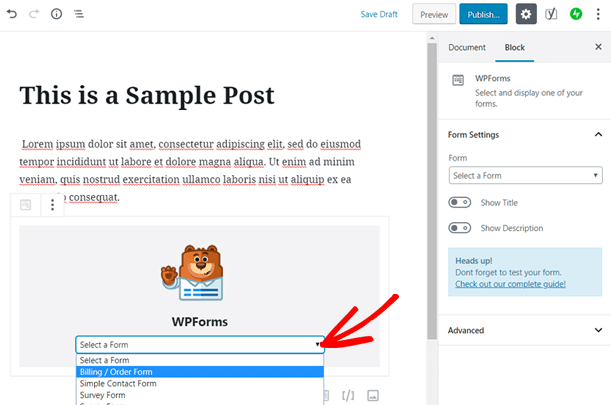Click the Publish button
This screenshot has height=405, width=611.
[x=483, y=14]
